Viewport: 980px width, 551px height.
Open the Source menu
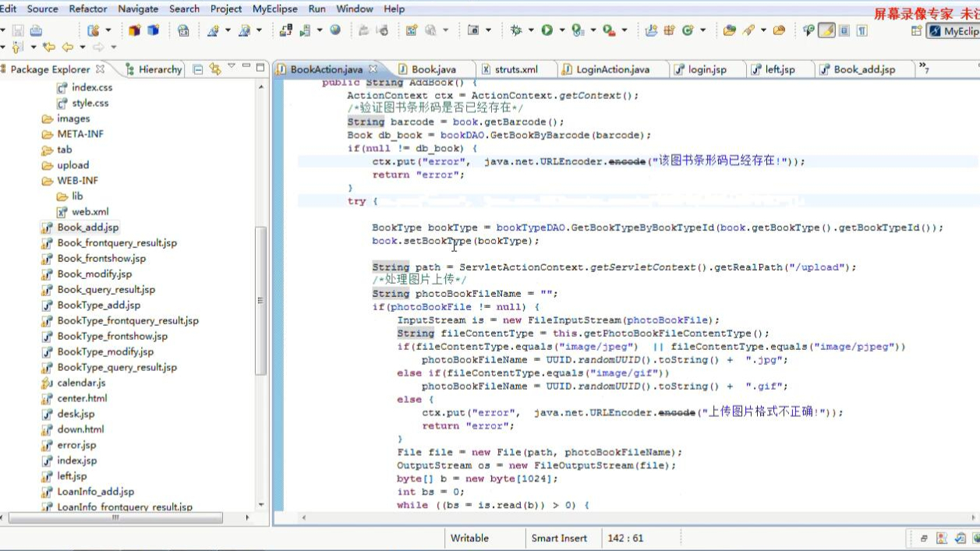coord(42,9)
